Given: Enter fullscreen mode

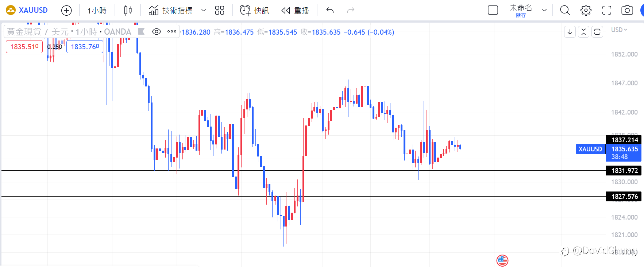Looking at the screenshot, I should (x=607, y=11).
